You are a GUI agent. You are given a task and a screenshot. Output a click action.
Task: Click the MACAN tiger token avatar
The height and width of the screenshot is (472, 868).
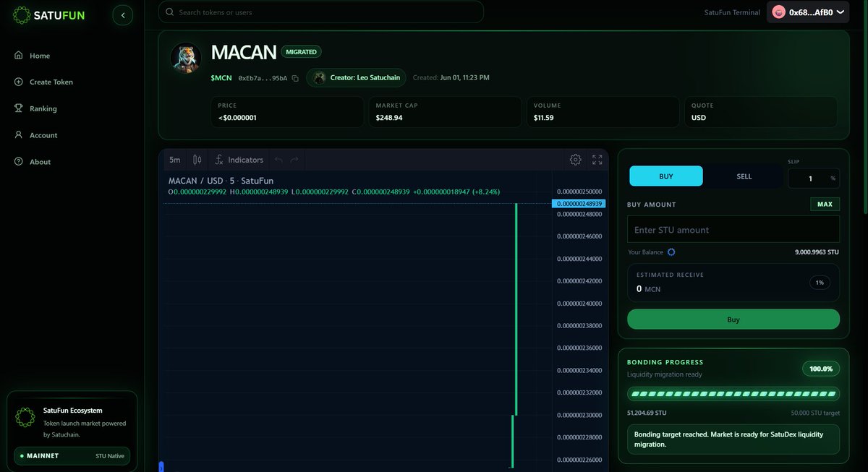click(x=185, y=58)
